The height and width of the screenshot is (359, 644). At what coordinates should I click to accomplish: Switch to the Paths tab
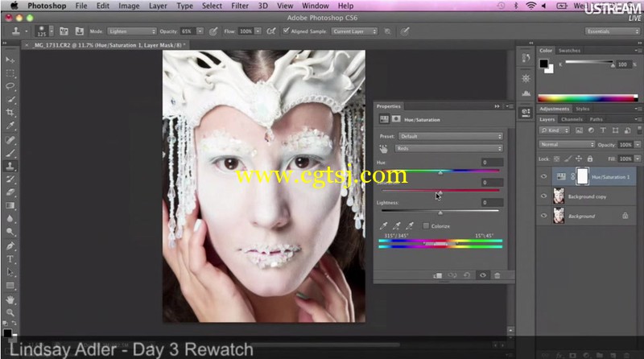596,119
